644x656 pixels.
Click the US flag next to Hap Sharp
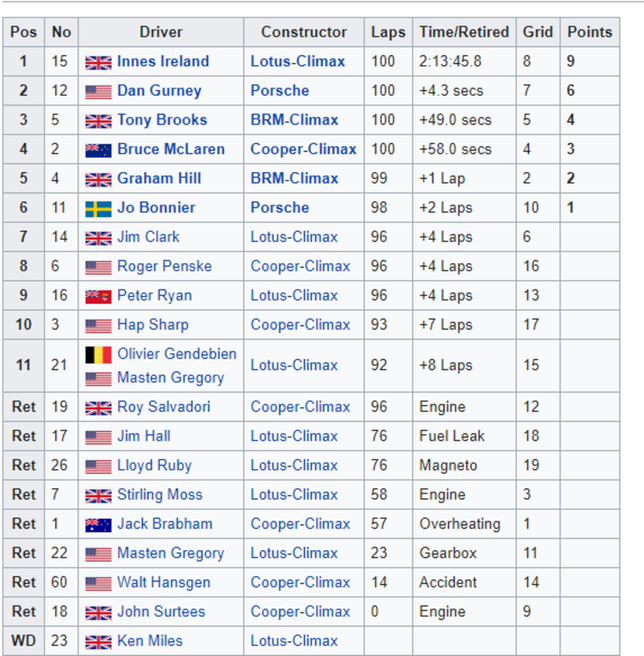point(98,326)
